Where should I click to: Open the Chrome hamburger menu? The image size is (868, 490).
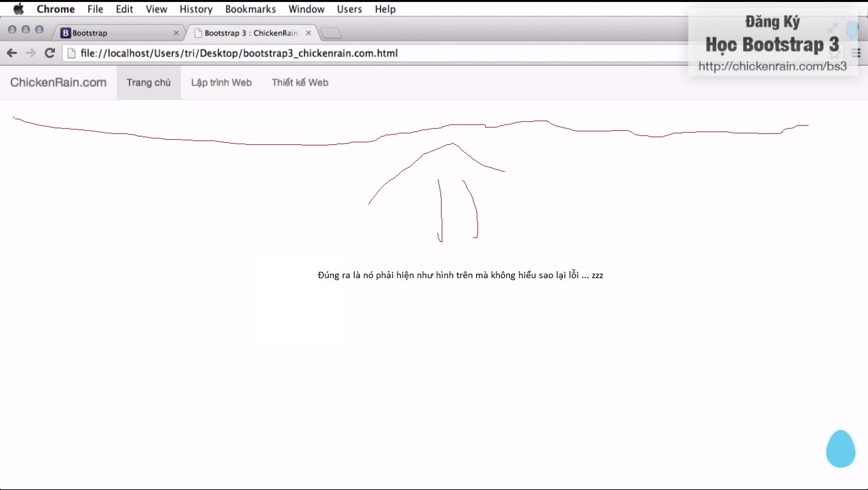[857, 54]
